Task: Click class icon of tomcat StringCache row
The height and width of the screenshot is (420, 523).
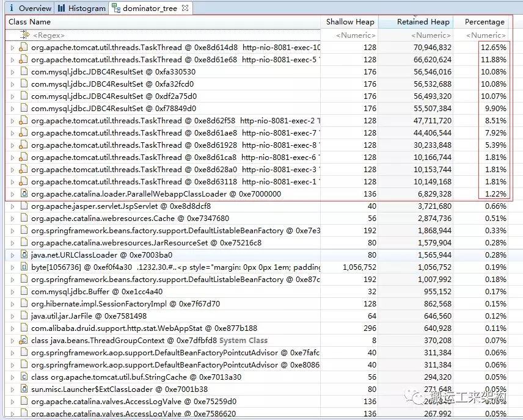Action: point(24,377)
